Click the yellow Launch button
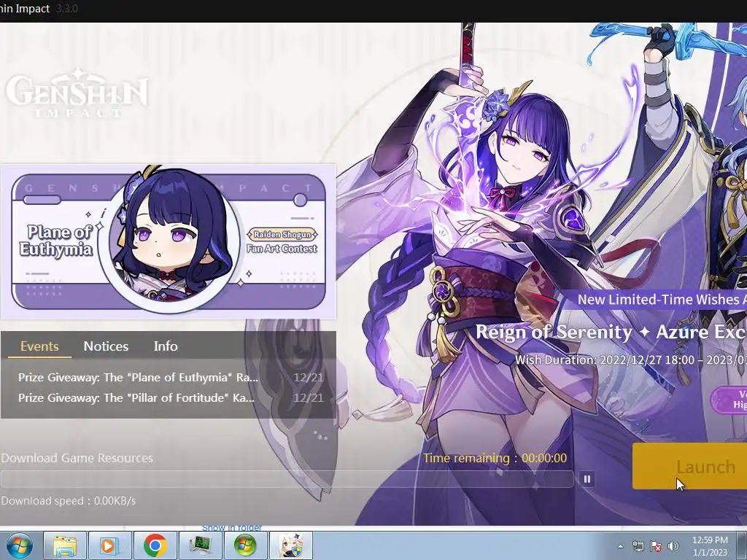The height and width of the screenshot is (560, 747). (x=689, y=466)
